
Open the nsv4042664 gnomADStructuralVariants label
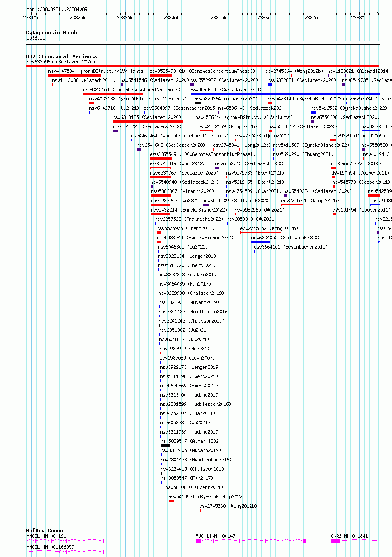pos(132,89)
